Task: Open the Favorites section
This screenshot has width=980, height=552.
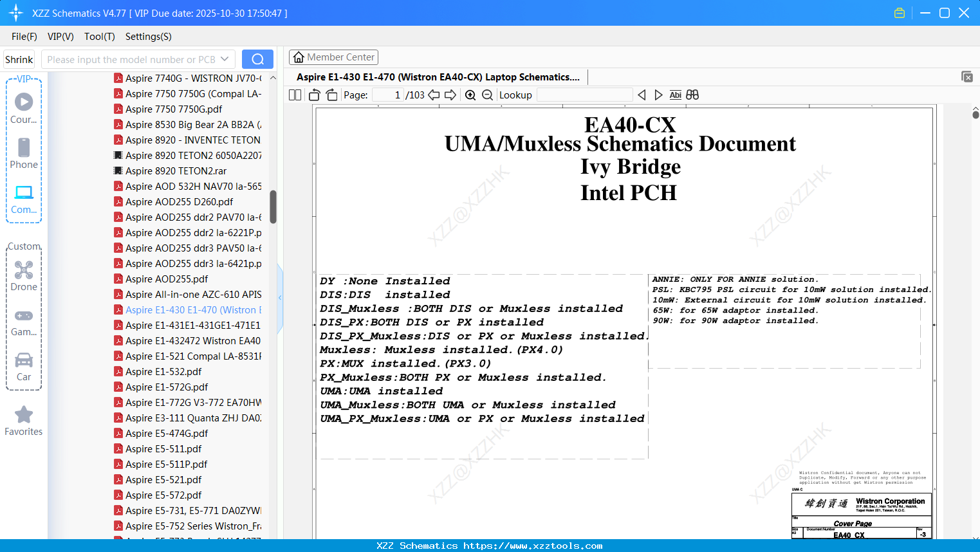Action: click(x=24, y=421)
